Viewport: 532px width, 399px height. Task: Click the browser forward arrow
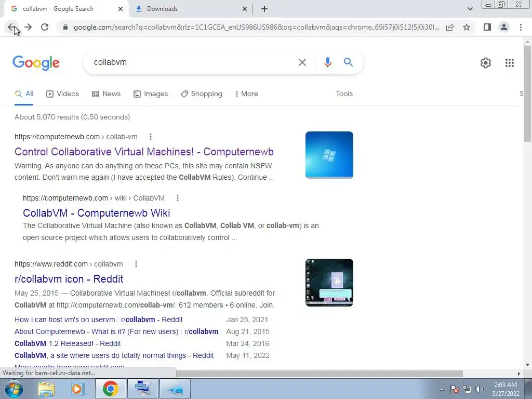[28, 27]
